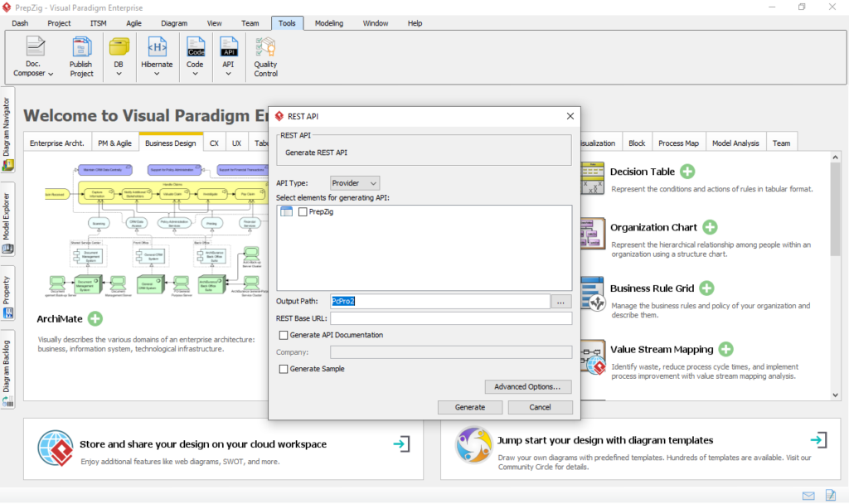
Task: Switch to the Enterprise Archt. tab
Action: [x=57, y=143]
